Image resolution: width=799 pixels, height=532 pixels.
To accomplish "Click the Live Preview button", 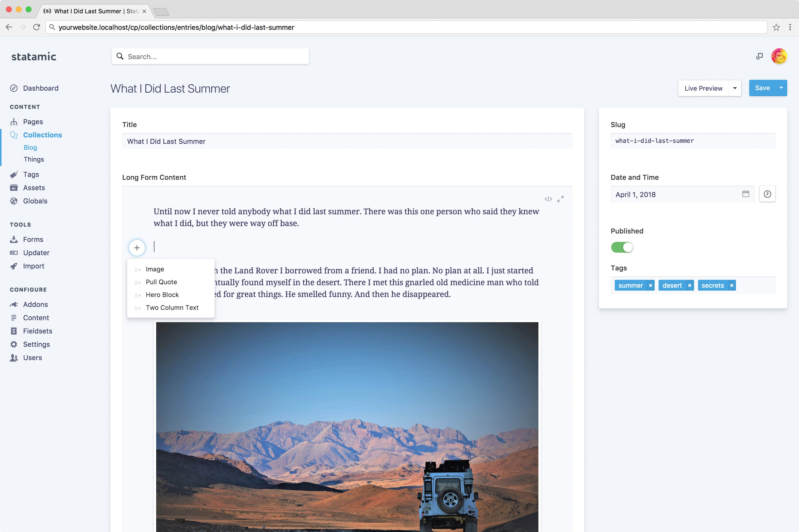I will 703,88.
